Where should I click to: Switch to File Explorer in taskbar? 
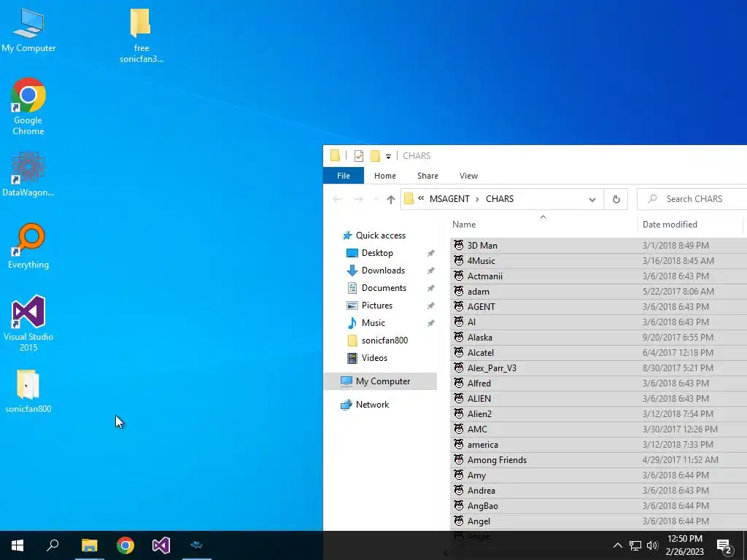pos(89,545)
